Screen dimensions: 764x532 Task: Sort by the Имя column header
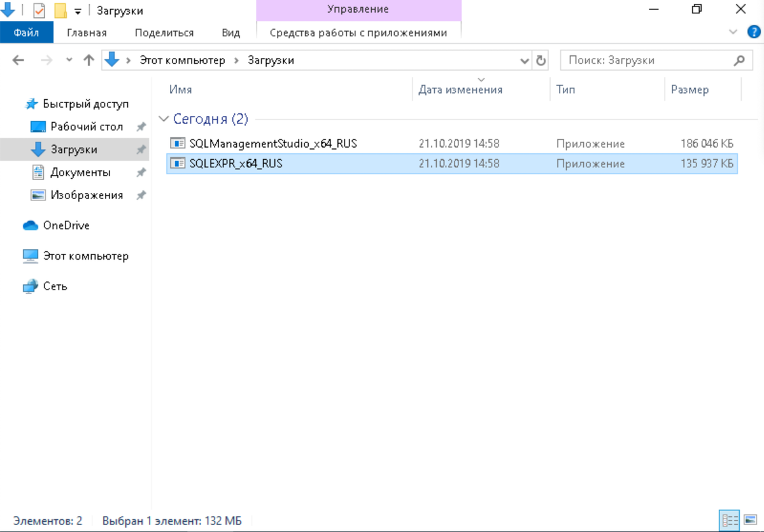pyautogui.click(x=181, y=90)
